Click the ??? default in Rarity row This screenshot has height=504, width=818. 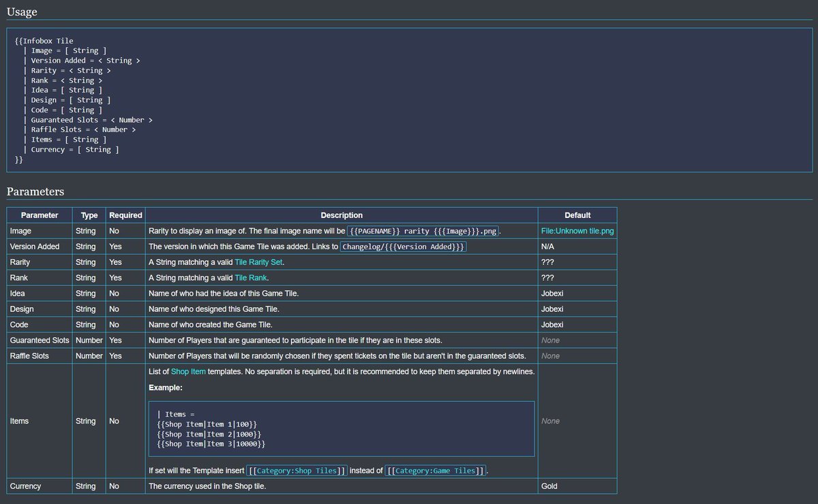pos(547,262)
